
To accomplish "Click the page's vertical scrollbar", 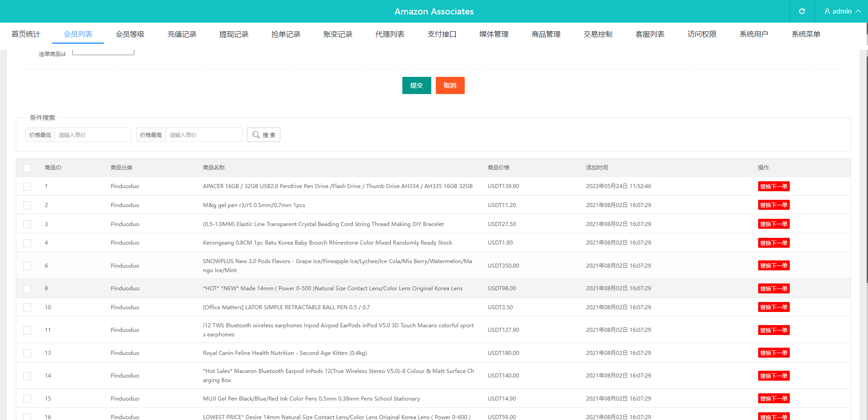I will pyautogui.click(x=866, y=181).
